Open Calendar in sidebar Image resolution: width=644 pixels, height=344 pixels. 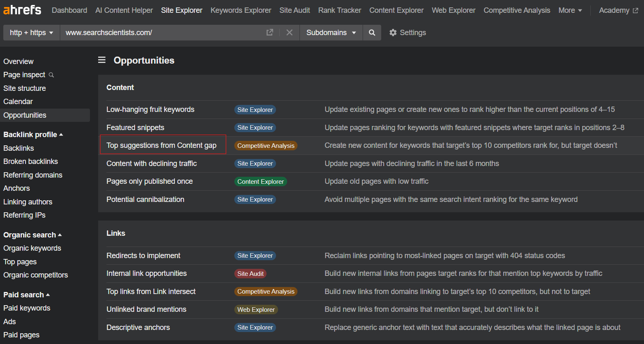pyautogui.click(x=18, y=102)
